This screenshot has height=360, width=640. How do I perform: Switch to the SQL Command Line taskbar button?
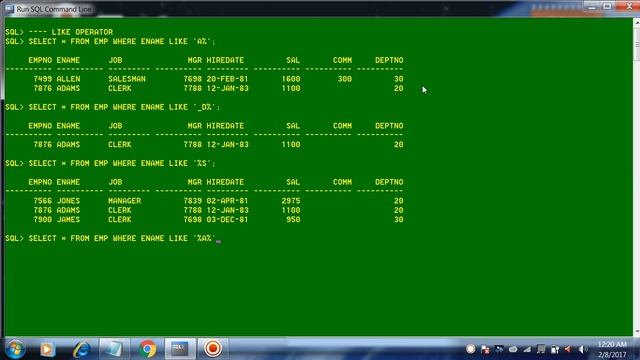pos(180,349)
